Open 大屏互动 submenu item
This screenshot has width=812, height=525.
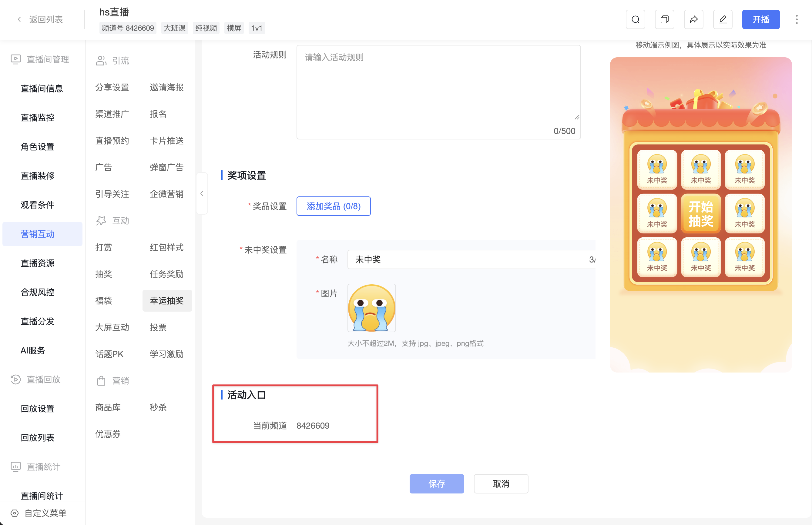112,328
